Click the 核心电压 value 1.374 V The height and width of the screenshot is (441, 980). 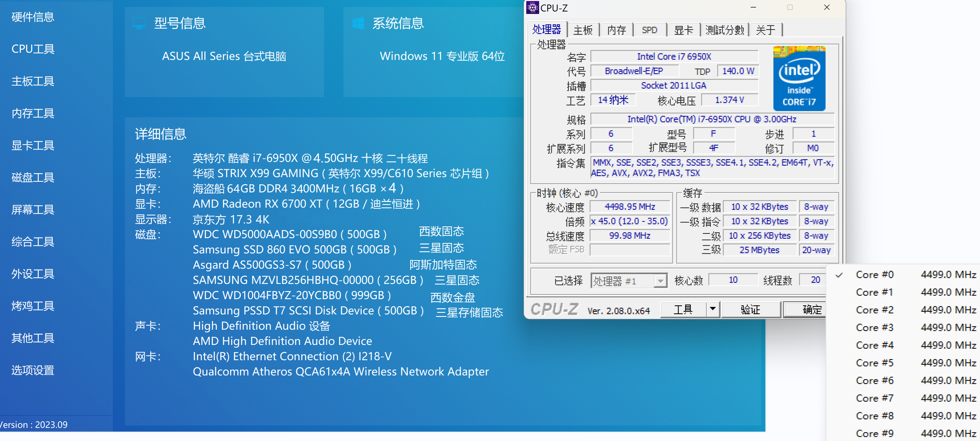coord(730,100)
